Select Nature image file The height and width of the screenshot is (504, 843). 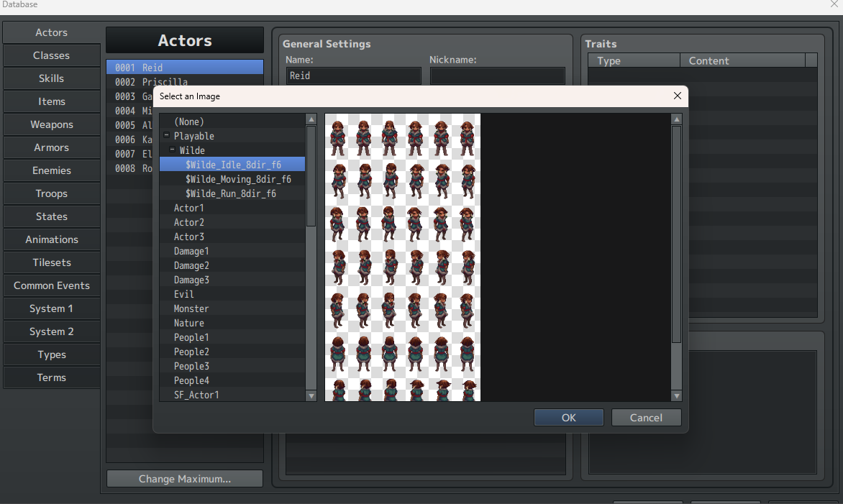pyautogui.click(x=232, y=323)
